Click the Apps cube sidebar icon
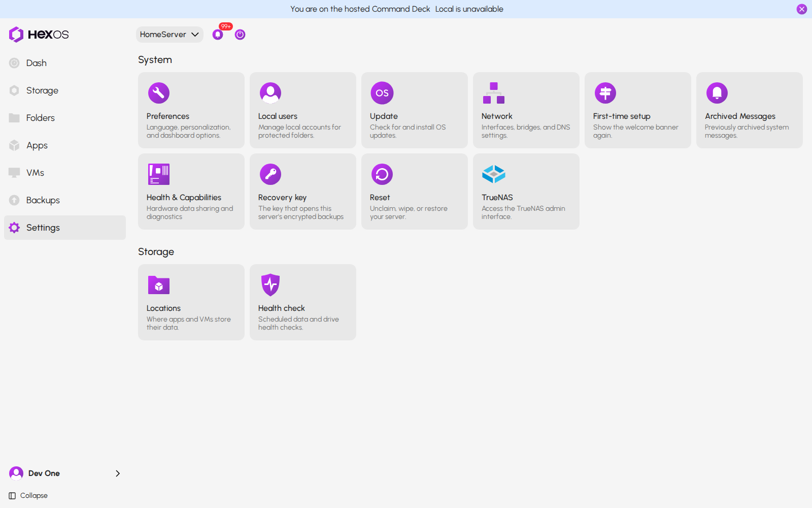This screenshot has height=508, width=812. (14, 145)
